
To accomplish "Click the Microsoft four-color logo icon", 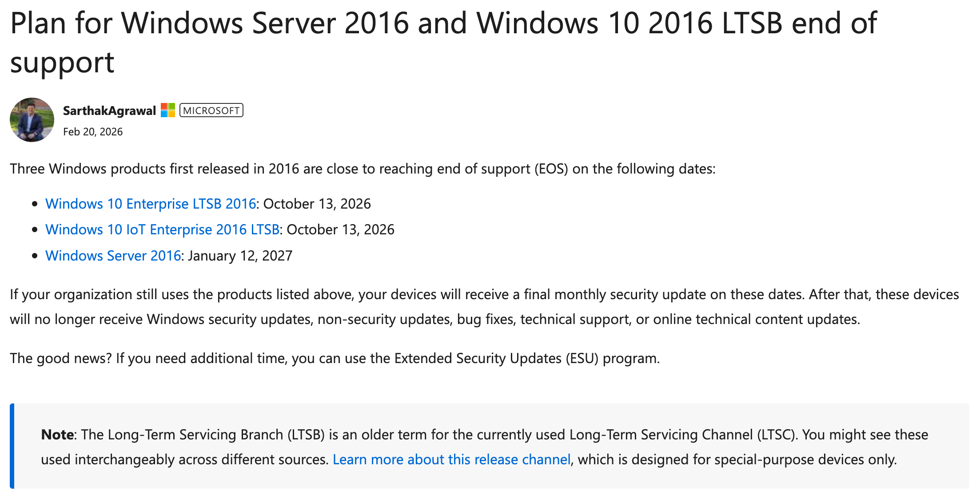I will click(x=167, y=110).
